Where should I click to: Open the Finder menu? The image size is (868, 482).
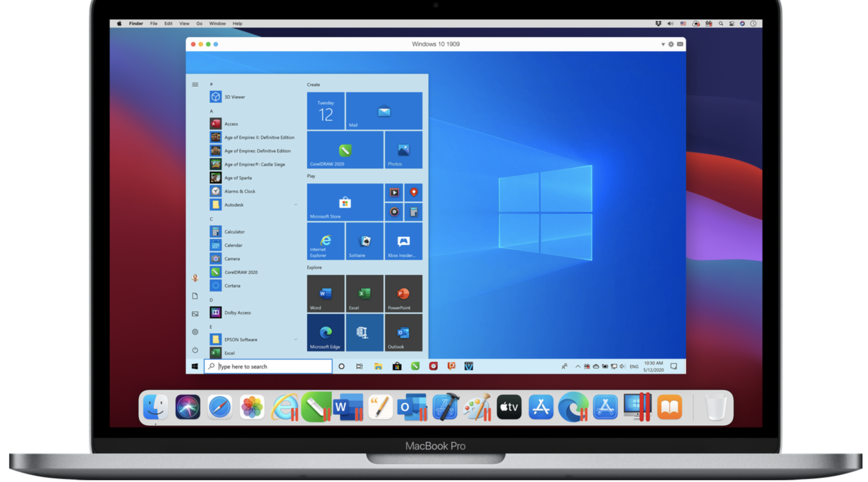136,24
